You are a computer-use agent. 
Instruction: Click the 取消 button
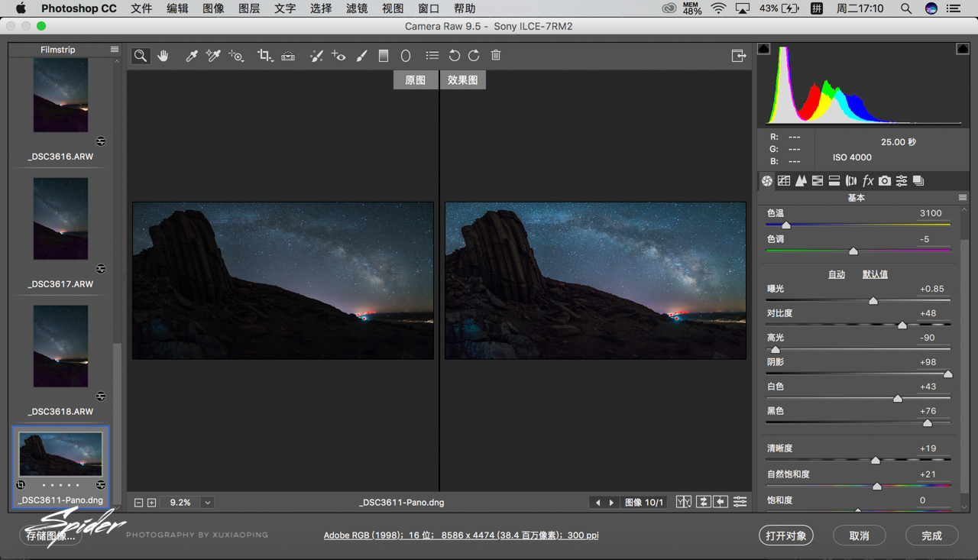click(x=860, y=536)
